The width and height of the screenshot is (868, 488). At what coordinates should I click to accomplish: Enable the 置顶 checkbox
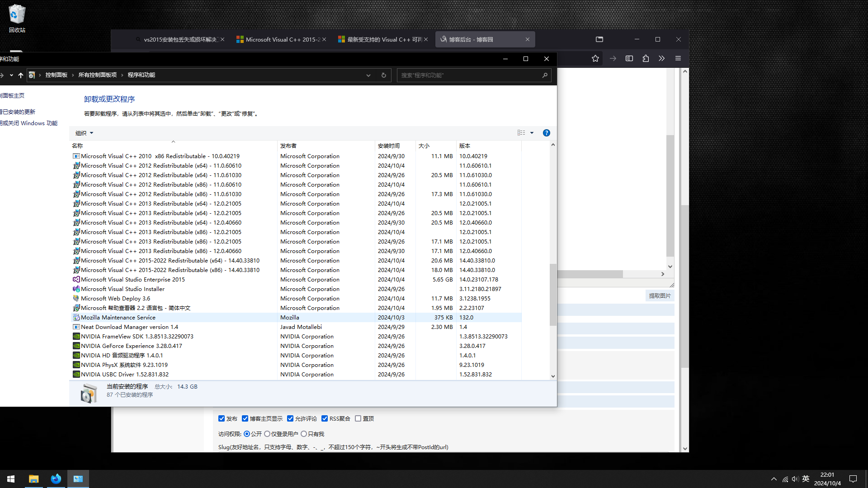(x=358, y=418)
